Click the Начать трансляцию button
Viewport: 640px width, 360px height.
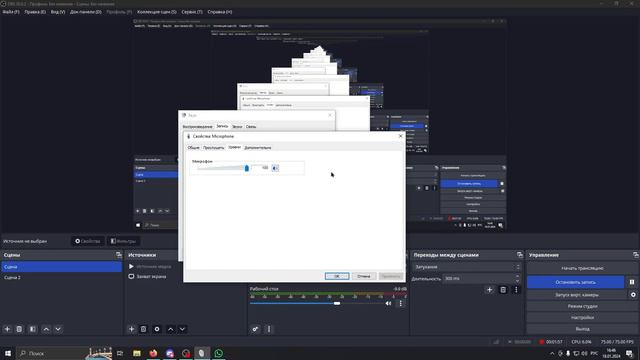coord(582,268)
